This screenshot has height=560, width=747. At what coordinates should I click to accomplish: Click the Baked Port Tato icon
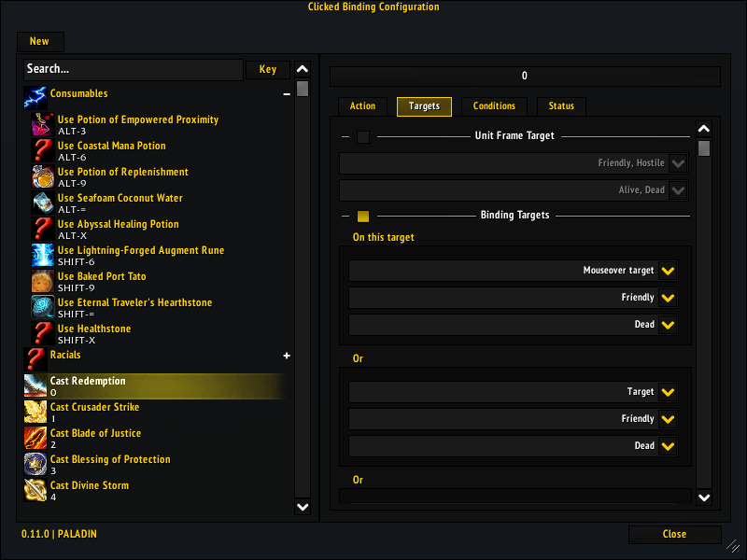pyautogui.click(x=42, y=282)
